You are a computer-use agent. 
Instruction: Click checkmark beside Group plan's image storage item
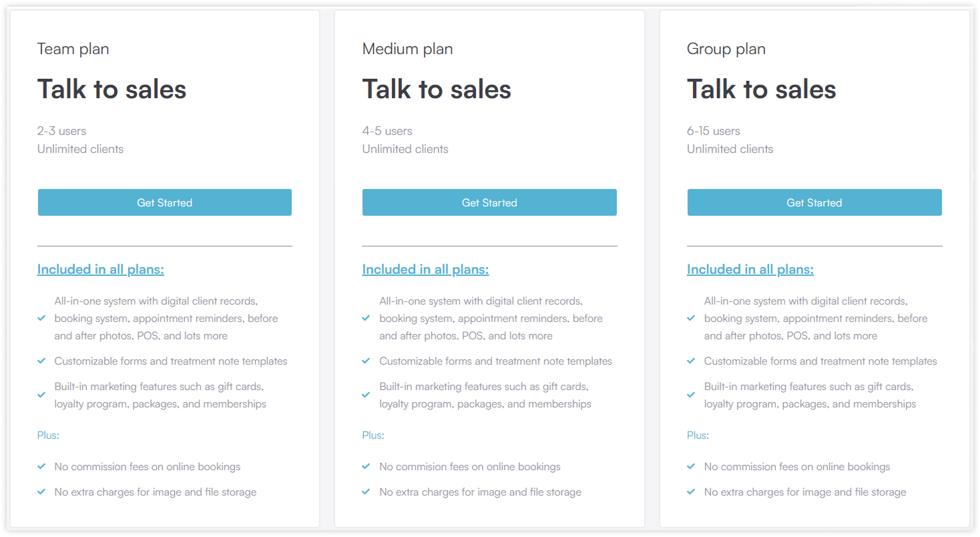691,492
